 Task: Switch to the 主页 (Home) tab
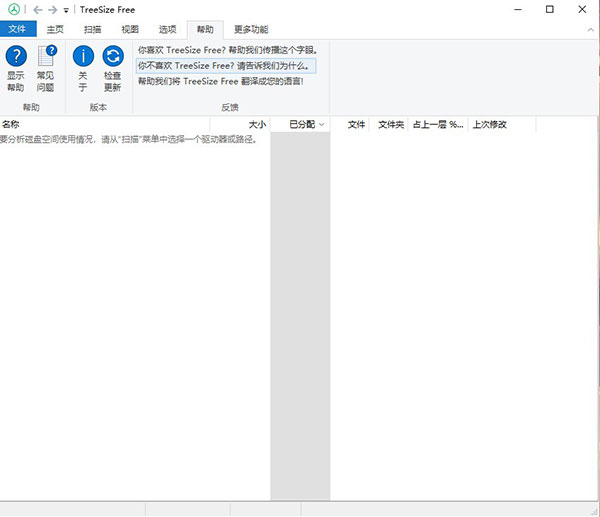pyautogui.click(x=55, y=29)
